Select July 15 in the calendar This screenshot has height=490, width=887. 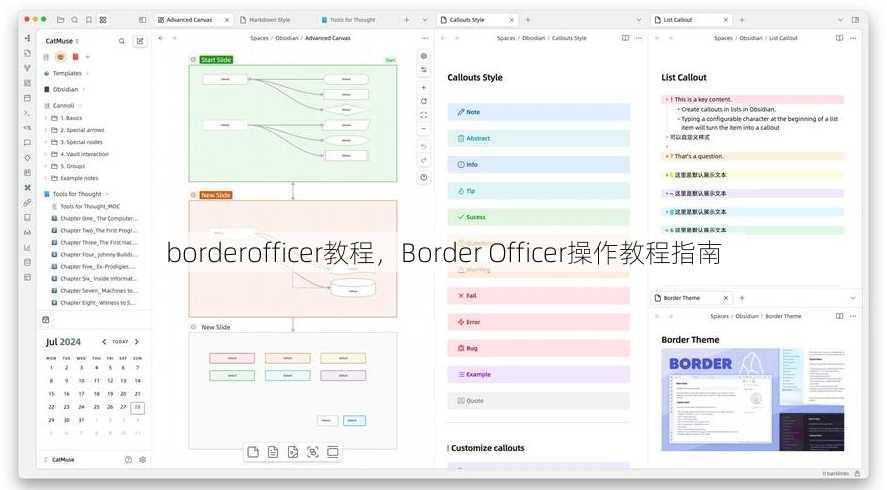(x=51, y=394)
